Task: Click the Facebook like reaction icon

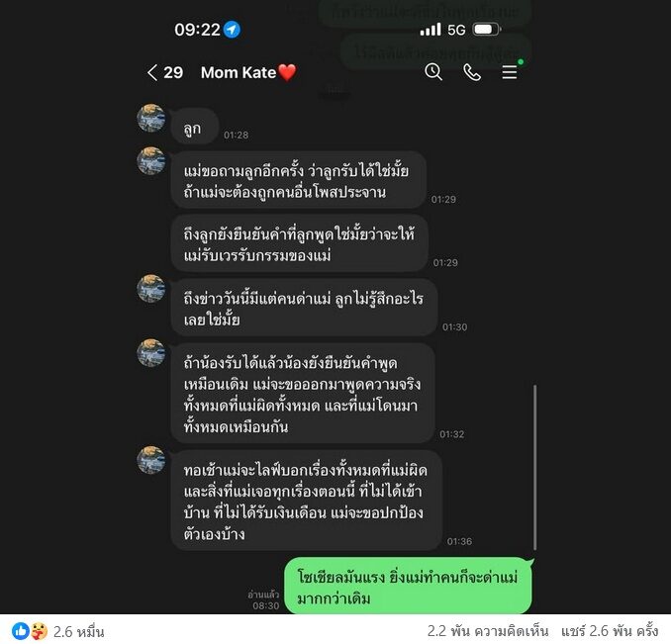Action: coord(20,631)
